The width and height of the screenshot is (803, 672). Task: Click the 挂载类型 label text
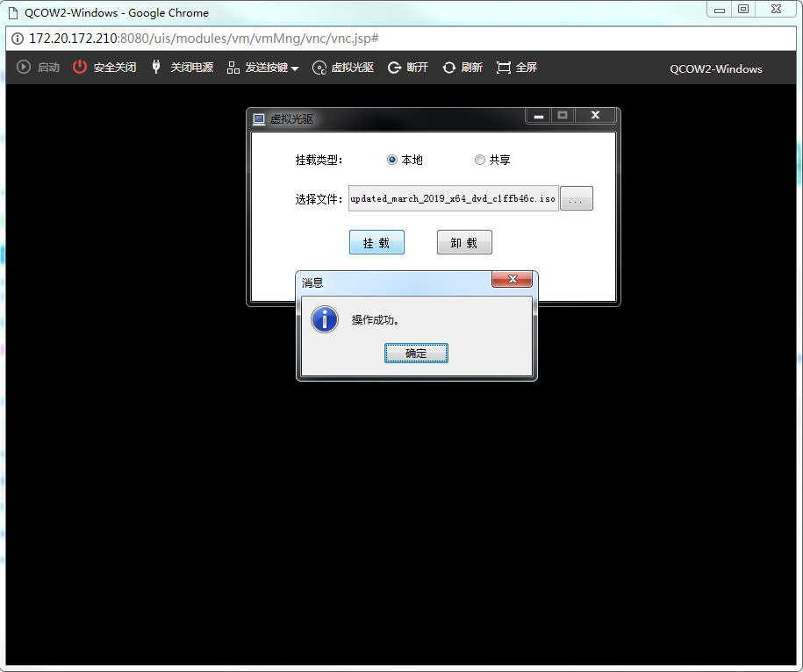click(319, 161)
